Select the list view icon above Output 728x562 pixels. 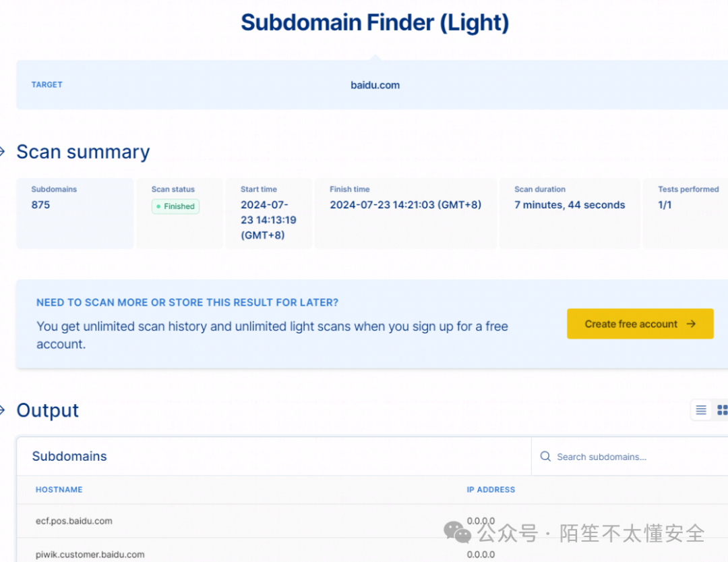pyautogui.click(x=700, y=410)
